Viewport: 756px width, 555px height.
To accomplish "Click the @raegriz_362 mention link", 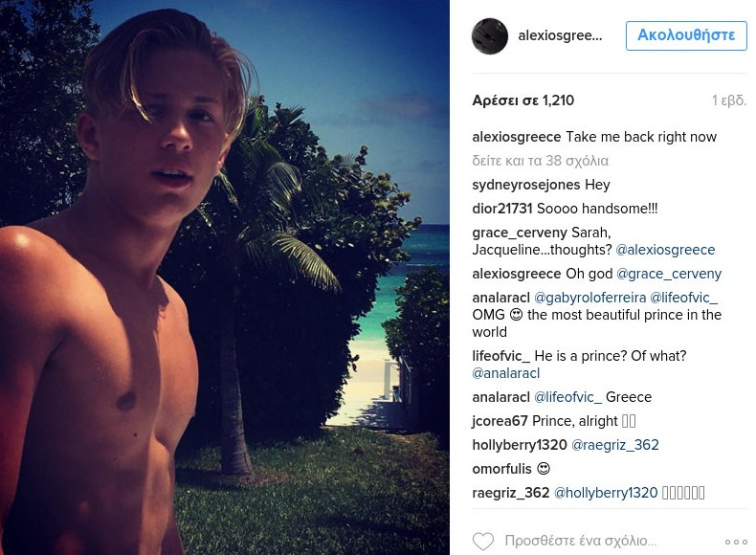I will (x=614, y=445).
